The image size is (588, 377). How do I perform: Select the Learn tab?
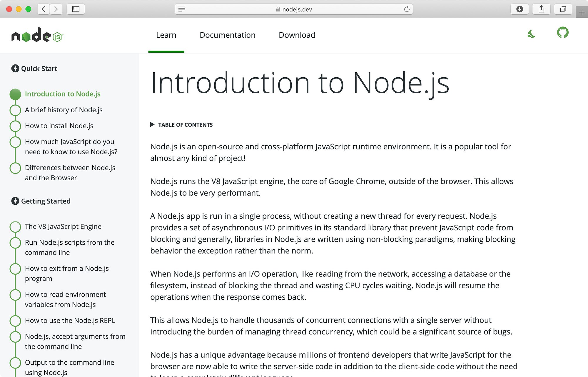166,35
